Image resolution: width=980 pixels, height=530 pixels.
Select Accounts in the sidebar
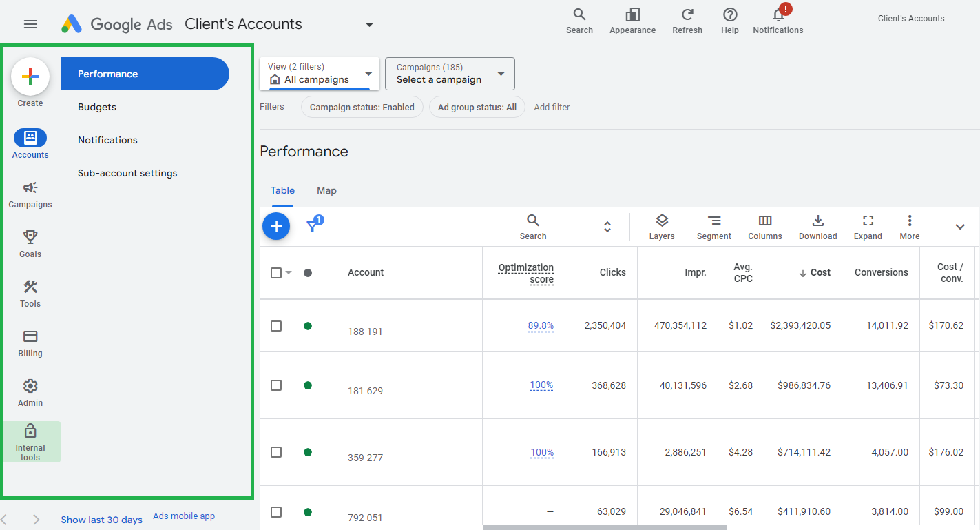30,144
